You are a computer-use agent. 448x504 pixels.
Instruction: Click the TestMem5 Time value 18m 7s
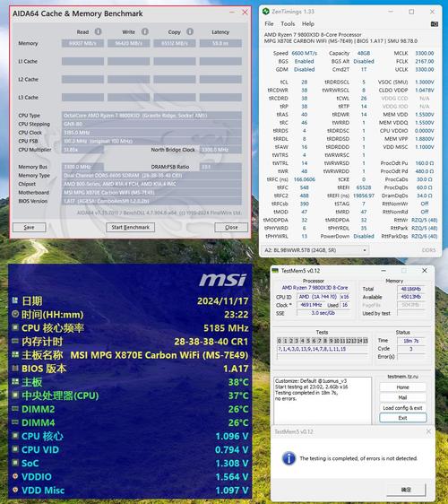point(411,341)
